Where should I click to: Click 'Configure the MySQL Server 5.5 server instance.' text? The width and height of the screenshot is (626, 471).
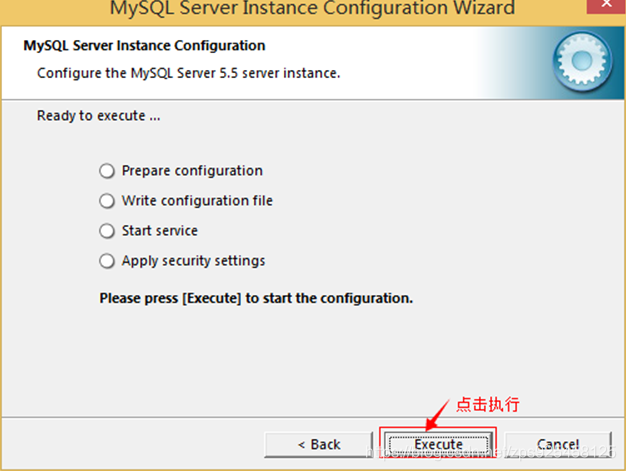188,73
